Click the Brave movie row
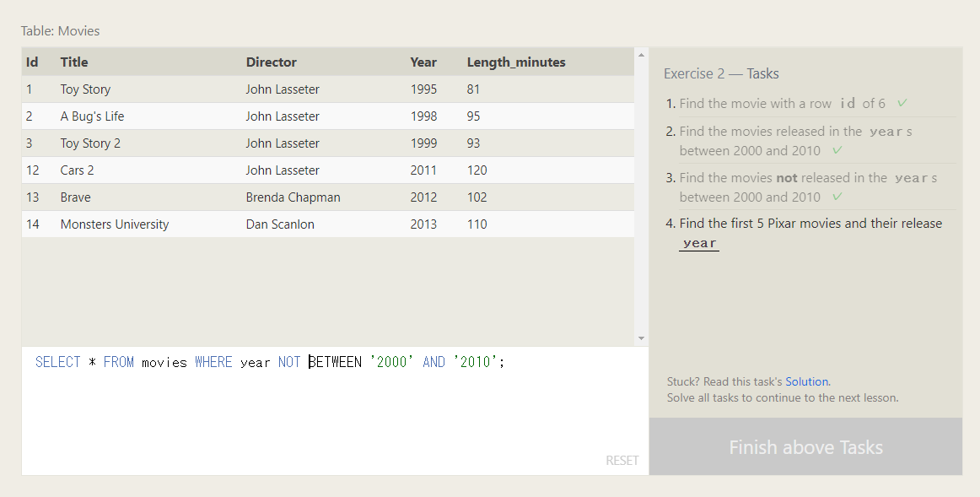This screenshot has height=497, width=980. coord(328,197)
